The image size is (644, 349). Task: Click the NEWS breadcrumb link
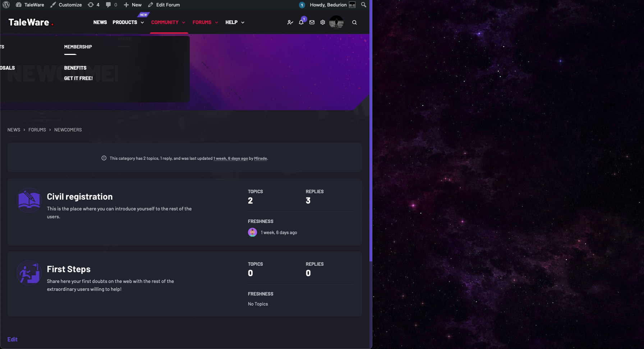pos(14,130)
